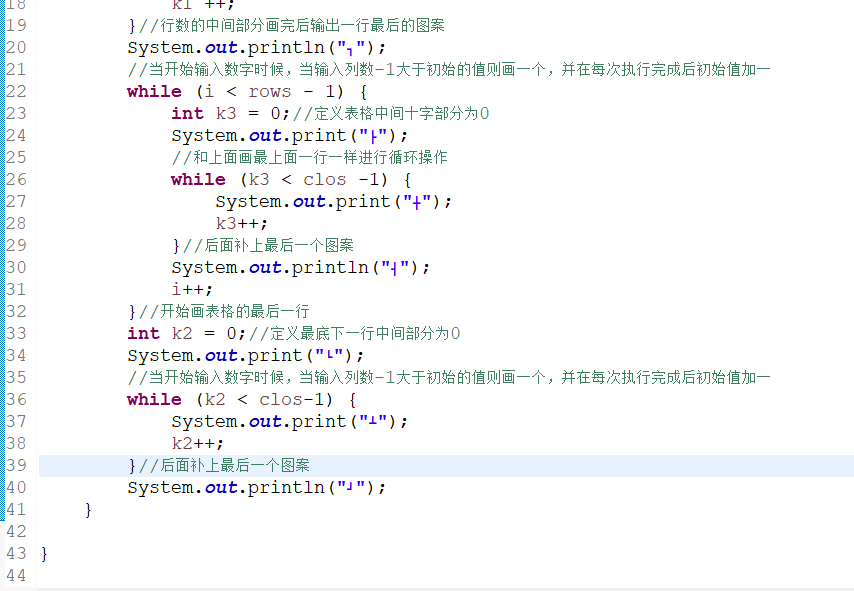Image resolution: width=854 pixels, height=591 pixels.
Task: Click the out field reference on line 34
Action: (221, 355)
